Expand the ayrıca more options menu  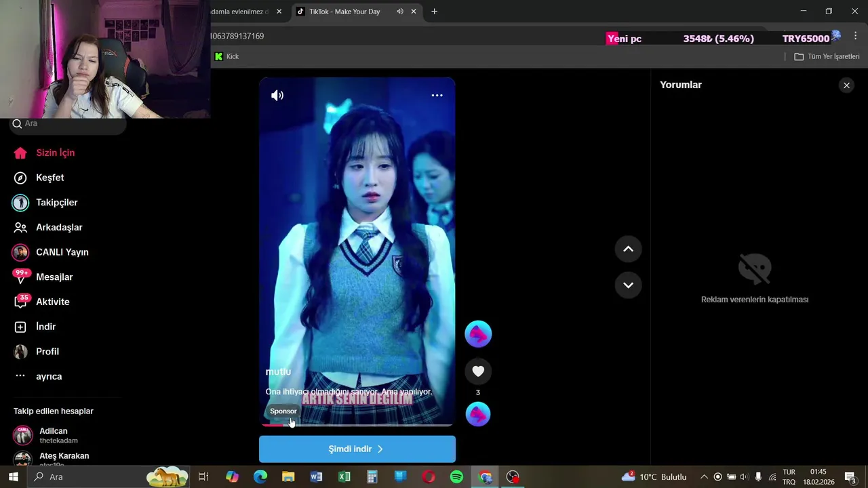click(x=39, y=376)
